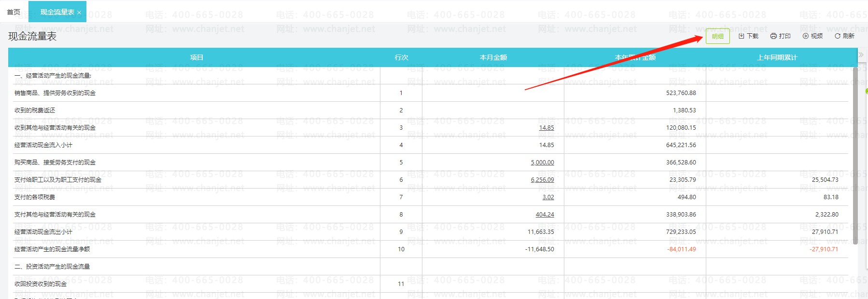This screenshot has width=868, height=299.
Task: Open the 5,000.00 monthly amount link
Action: coord(542,163)
